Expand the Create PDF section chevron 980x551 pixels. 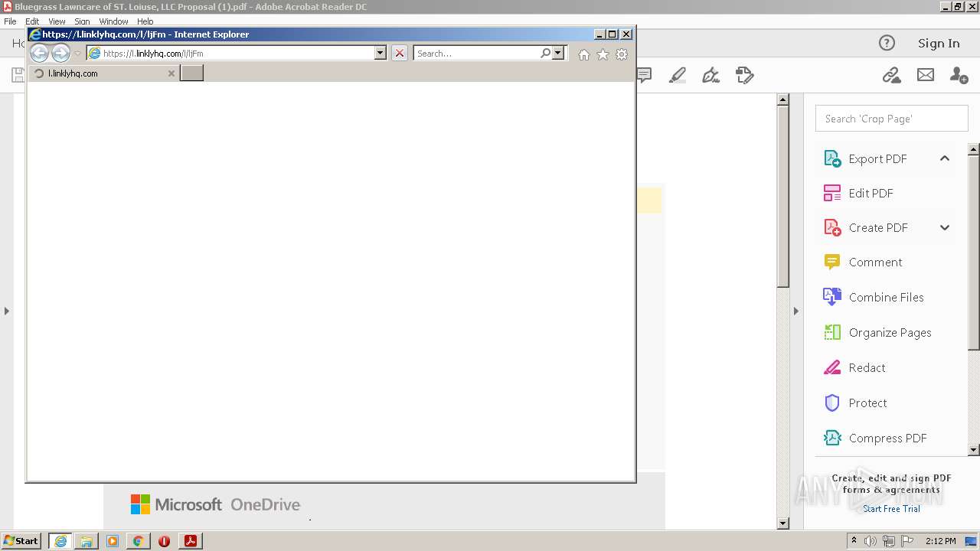point(945,227)
